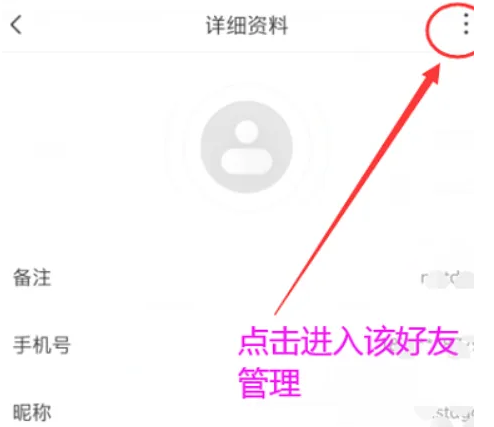Open the 备注 remark row

243,278
